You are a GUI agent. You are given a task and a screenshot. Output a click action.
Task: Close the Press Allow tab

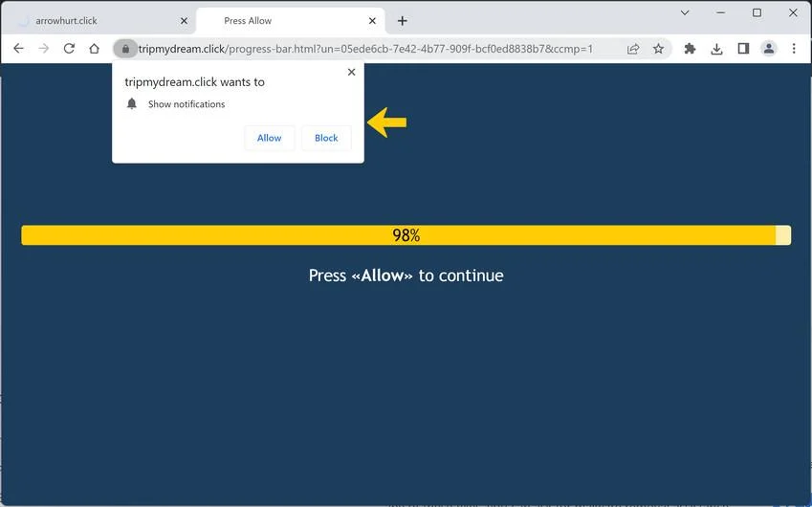372,21
